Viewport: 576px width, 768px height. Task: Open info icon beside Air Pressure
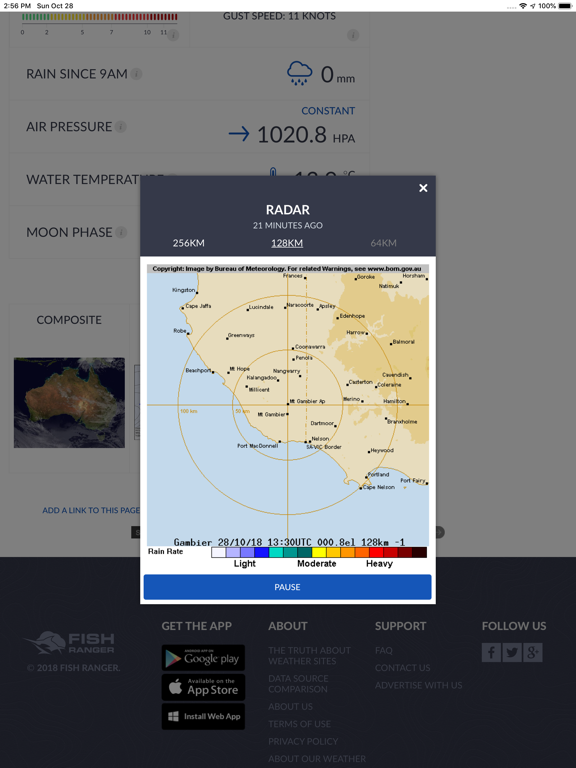[120, 127]
